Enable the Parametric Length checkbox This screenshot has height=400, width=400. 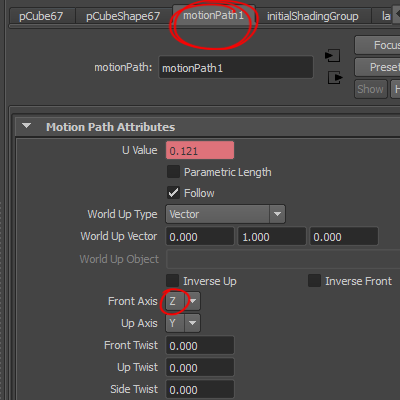coord(173,172)
